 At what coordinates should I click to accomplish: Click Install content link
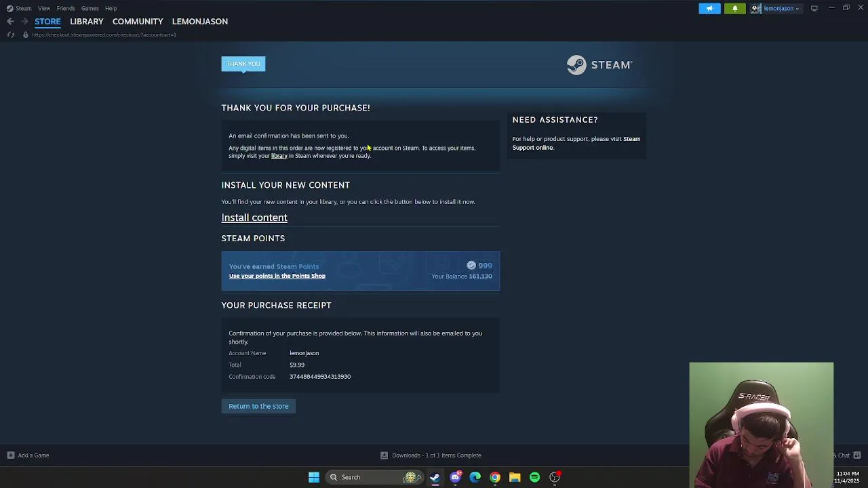click(254, 218)
